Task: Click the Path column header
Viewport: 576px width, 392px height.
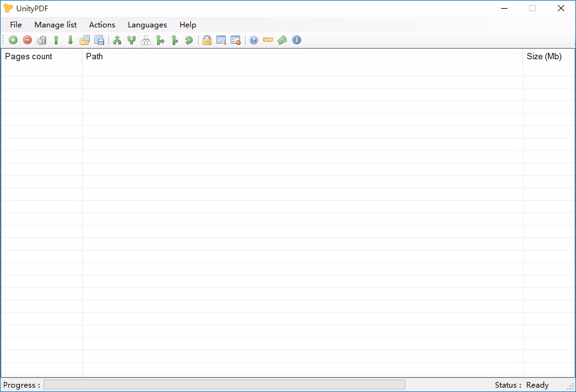Action: click(x=303, y=56)
